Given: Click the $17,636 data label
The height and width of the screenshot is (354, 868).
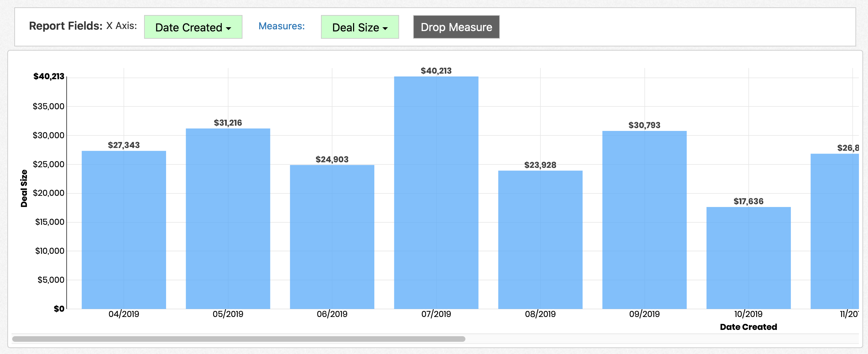Looking at the screenshot, I should tap(748, 201).
